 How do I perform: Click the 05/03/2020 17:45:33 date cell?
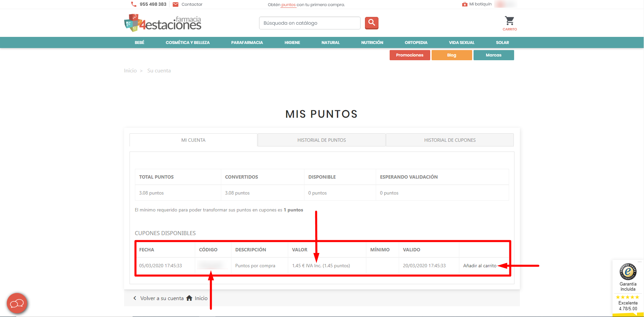[x=160, y=266]
